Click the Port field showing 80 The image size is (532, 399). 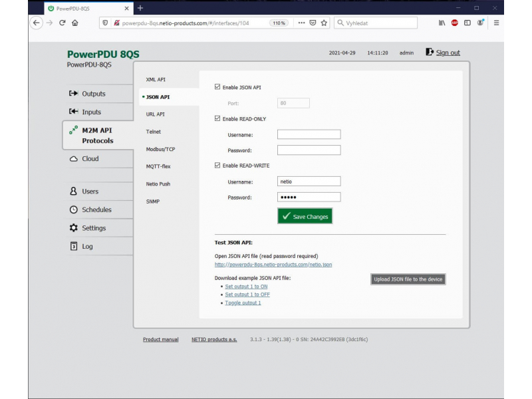(x=293, y=103)
